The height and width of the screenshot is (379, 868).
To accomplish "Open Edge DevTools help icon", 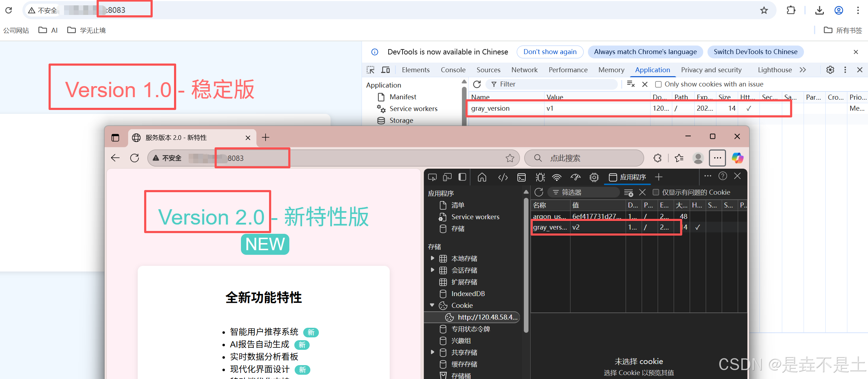I will pyautogui.click(x=722, y=176).
